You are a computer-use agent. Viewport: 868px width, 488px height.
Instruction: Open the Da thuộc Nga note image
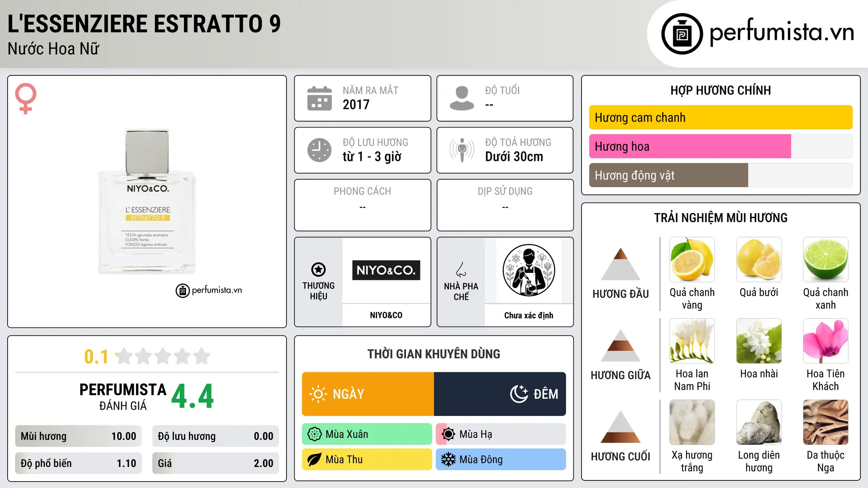[826, 422]
